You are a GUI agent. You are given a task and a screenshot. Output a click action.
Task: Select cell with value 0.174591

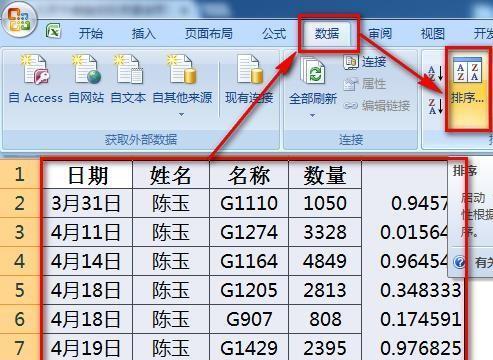click(x=413, y=319)
